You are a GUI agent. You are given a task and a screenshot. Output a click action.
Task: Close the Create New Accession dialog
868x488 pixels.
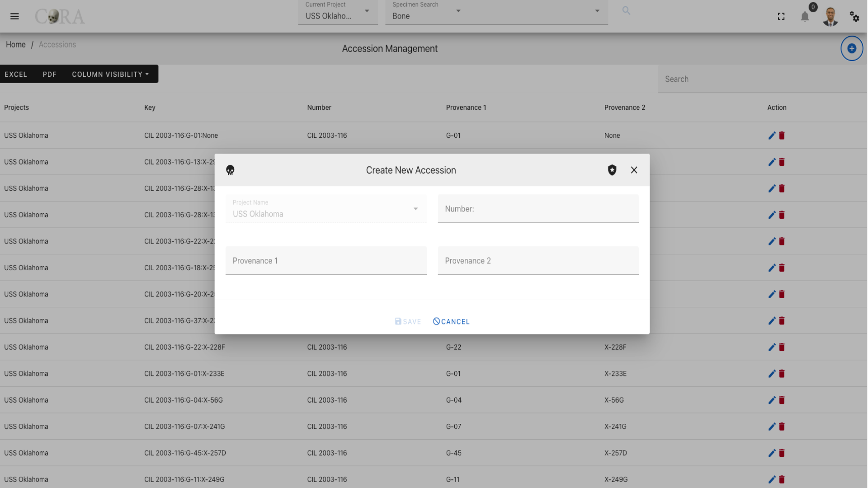pyautogui.click(x=634, y=170)
